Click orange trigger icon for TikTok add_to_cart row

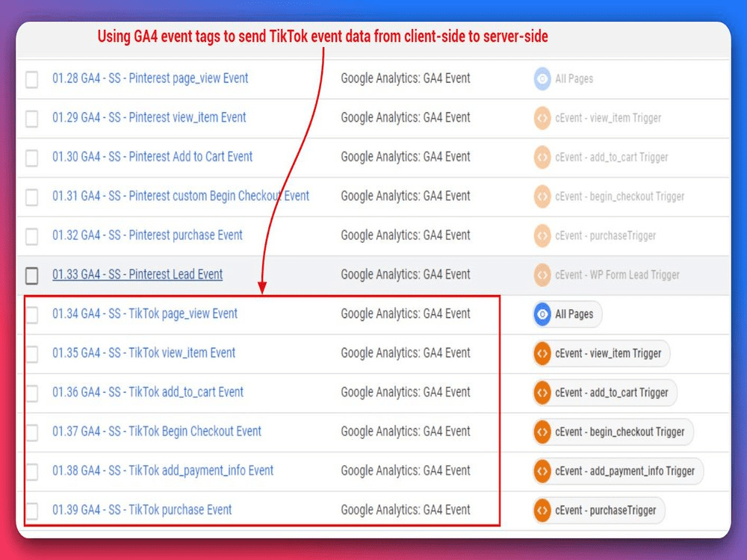(542, 393)
